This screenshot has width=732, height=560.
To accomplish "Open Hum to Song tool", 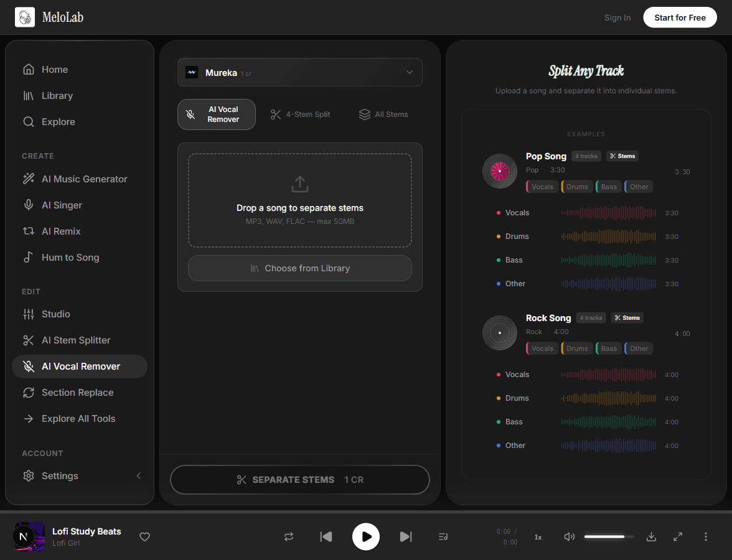I will (x=80, y=257).
